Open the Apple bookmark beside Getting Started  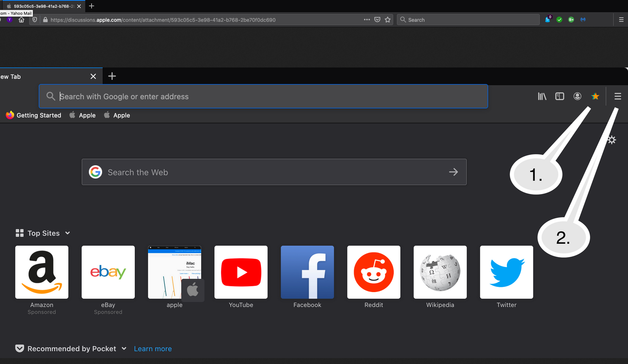(82, 115)
